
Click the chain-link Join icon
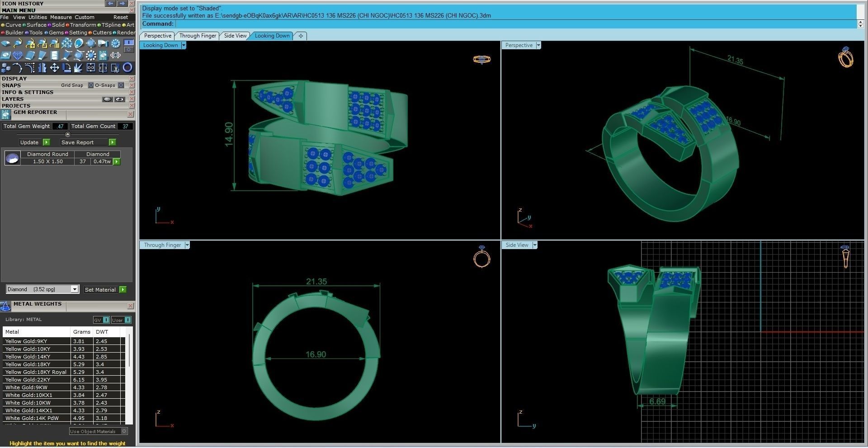click(x=91, y=68)
